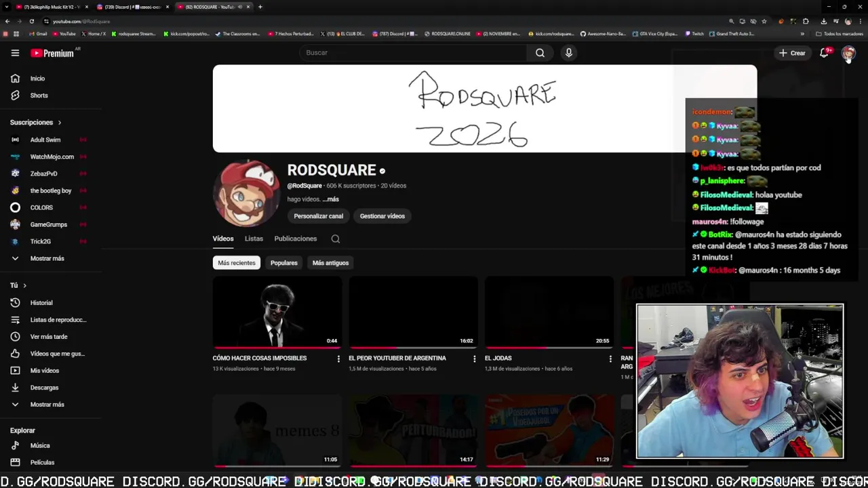Screen dimensions: 868x488
Task: Click the Crear button
Action: click(x=792, y=53)
